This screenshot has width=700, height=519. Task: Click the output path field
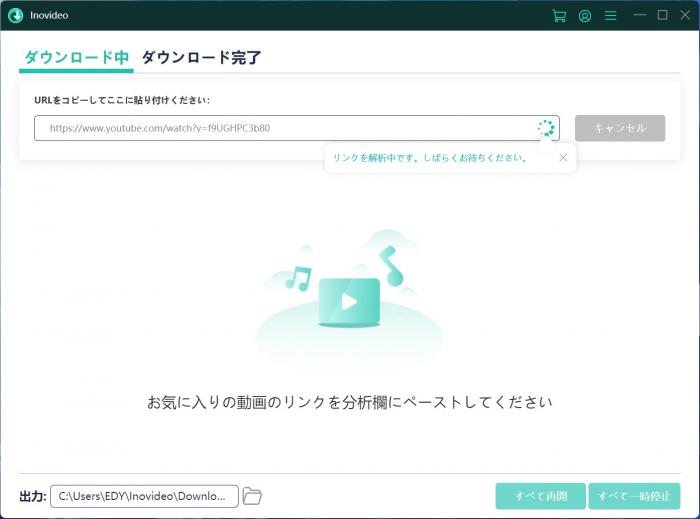click(x=144, y=496)
